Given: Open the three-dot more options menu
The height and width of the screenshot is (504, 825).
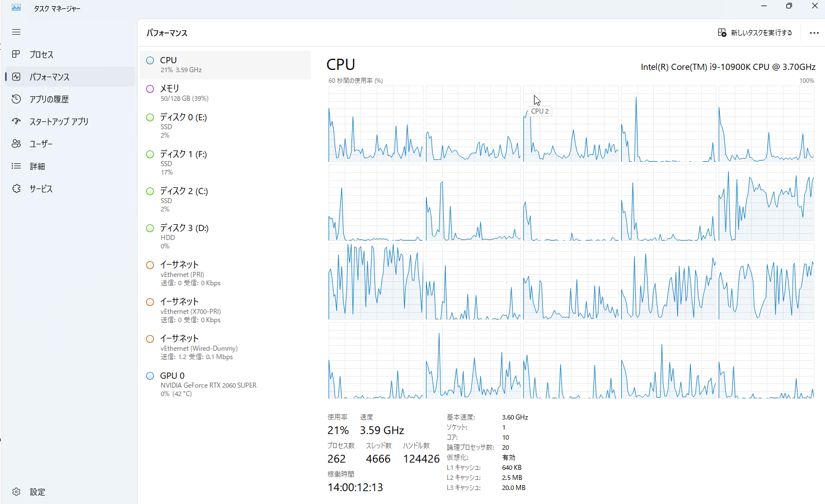Looking at the screenshot, I should (x=814, y=32).
